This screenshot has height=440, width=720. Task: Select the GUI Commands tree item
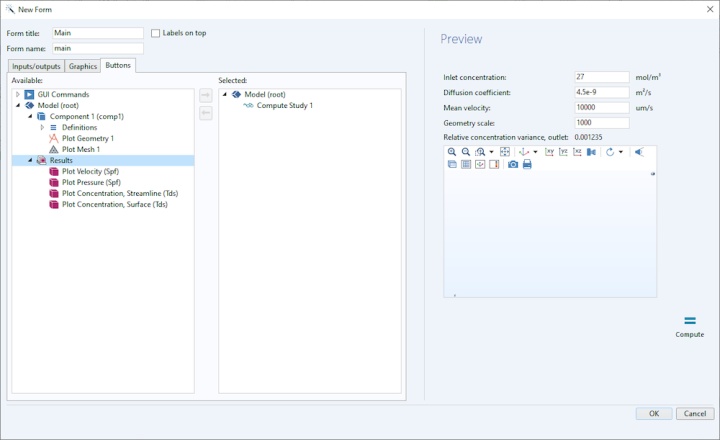click(x=63, y=95)
